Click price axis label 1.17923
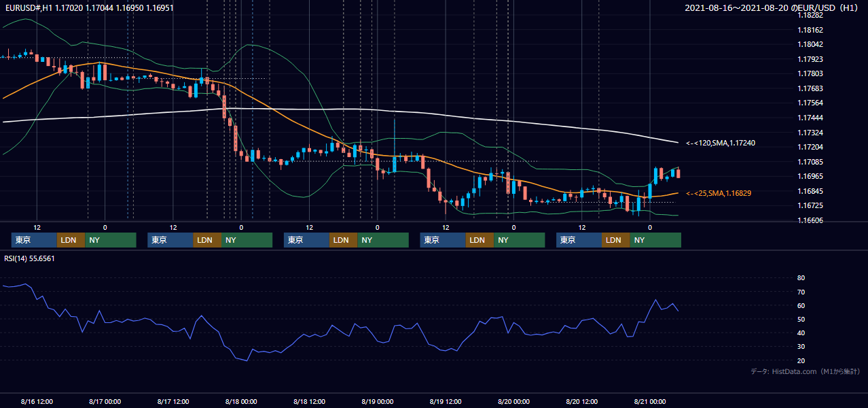This screenshot has height=408, width=868. point(810,59)
